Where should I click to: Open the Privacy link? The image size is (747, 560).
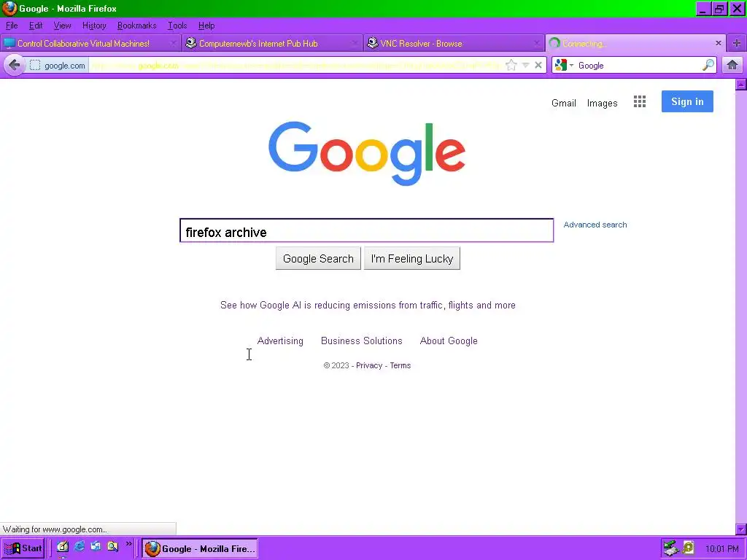coord(369,366)
